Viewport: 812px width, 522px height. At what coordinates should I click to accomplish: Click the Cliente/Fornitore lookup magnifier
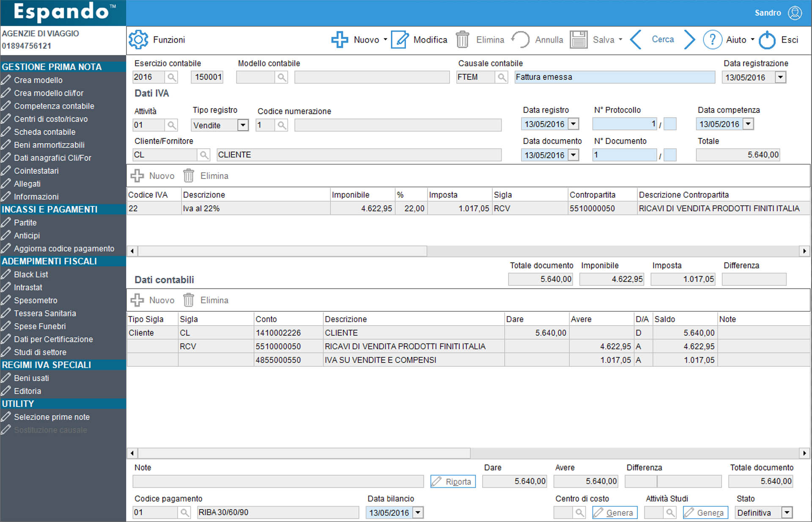(204, 155)
